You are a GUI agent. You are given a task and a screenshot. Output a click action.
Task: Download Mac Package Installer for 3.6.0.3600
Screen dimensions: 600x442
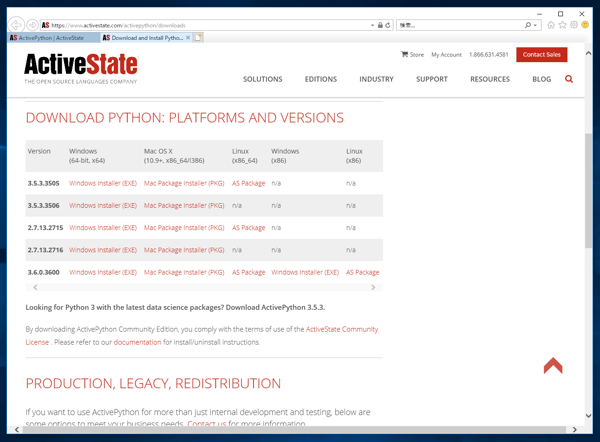point(184,272)
